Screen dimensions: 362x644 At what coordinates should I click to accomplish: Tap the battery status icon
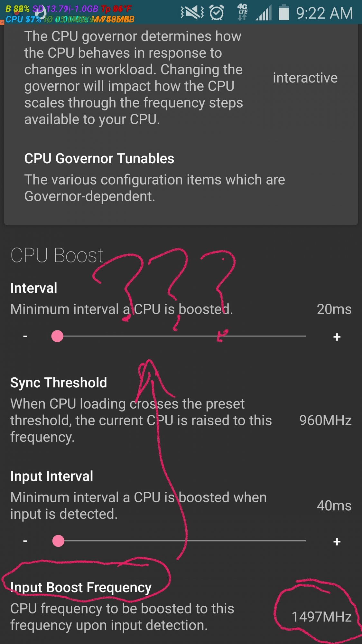coord(283,12)
